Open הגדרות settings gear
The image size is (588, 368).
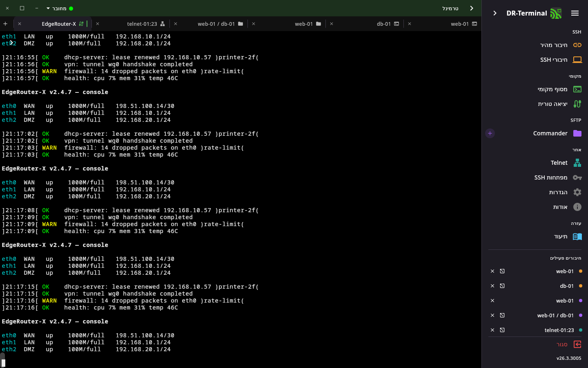point(577,192)
